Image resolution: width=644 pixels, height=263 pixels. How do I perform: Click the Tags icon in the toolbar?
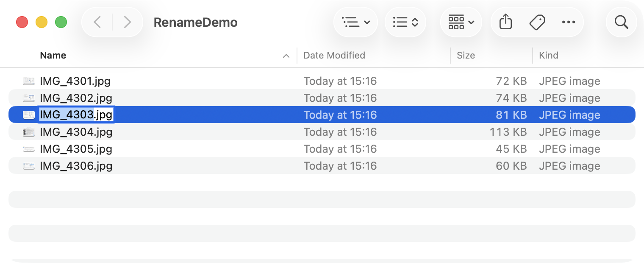tap(537, 22)
